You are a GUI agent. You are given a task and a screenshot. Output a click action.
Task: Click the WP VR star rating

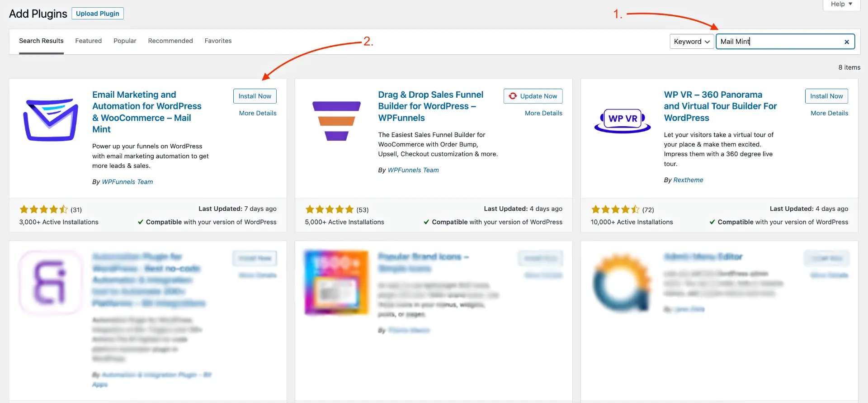tap(615, 209)
